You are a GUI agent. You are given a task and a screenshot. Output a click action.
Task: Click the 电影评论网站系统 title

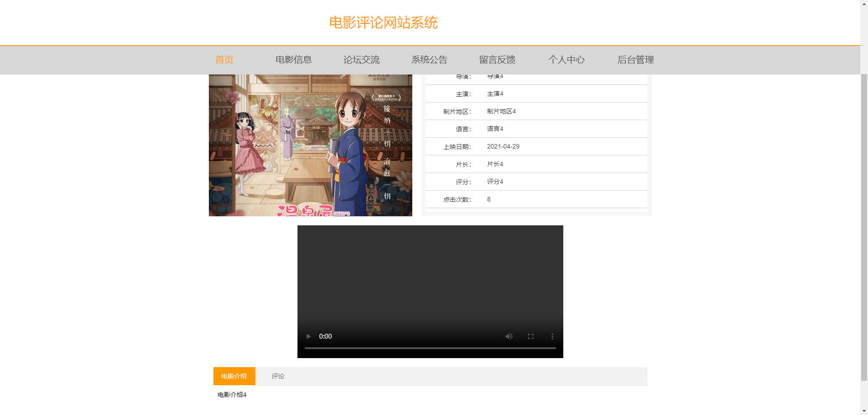(x=383, y=23)
